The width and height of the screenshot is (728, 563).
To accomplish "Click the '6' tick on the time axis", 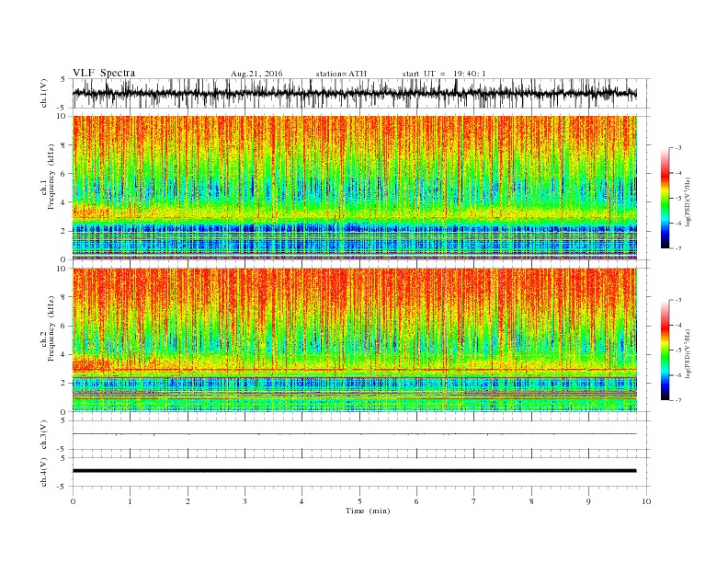I will (x=416, y=501).
